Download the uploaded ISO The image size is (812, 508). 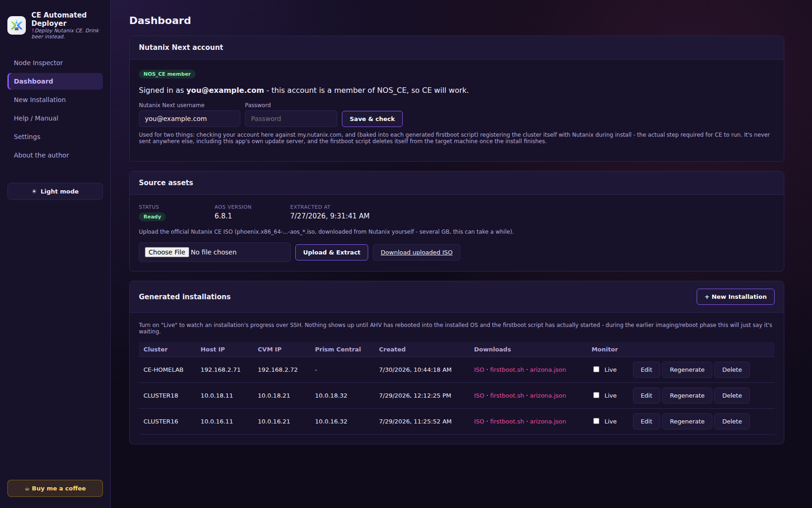[x=416, y=252]
